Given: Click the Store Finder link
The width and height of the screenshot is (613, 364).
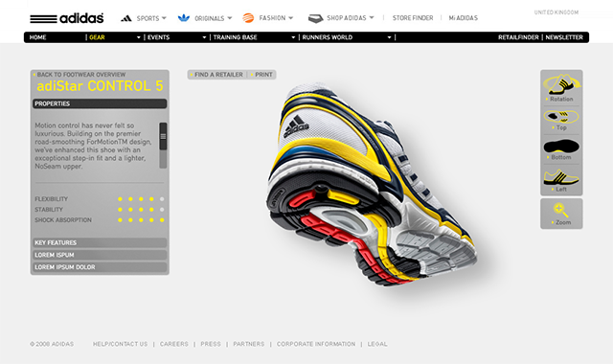Looking at the screenshot, I should click(x=413, y=18).
